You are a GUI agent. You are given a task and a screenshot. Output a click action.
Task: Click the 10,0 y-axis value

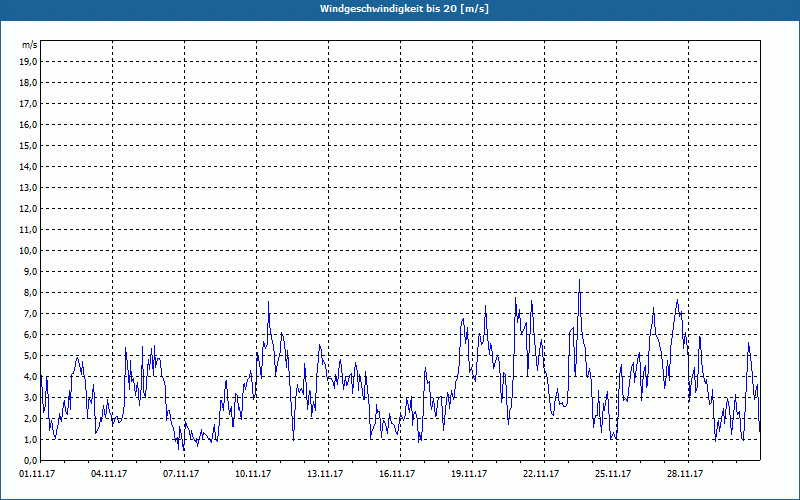(x=28, y=251)
